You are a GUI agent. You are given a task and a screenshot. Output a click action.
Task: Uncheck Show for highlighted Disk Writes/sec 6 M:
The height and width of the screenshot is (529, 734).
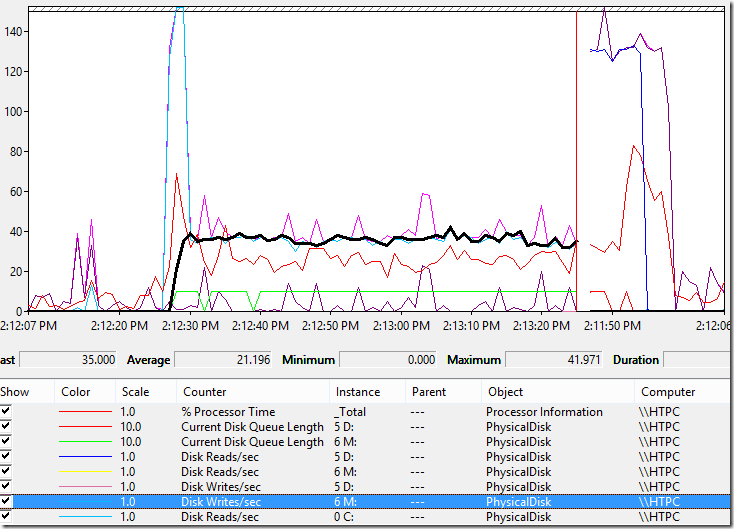pyautogui.click(x=6, y=501)
